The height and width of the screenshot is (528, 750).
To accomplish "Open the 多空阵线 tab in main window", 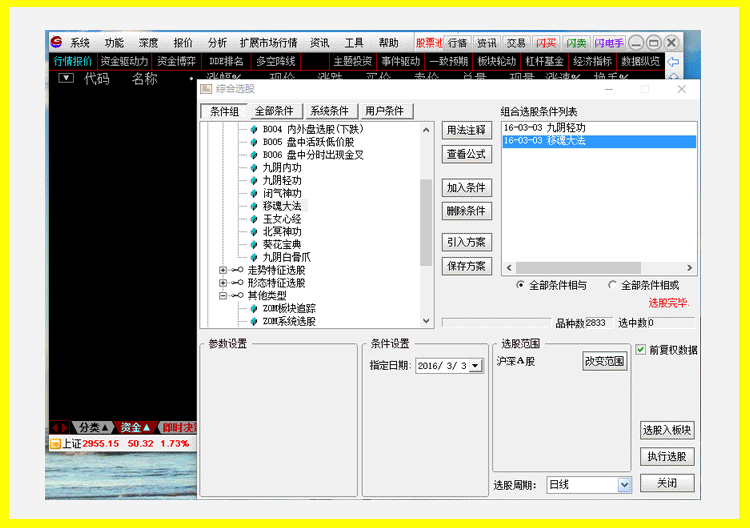I will (276, 62).
